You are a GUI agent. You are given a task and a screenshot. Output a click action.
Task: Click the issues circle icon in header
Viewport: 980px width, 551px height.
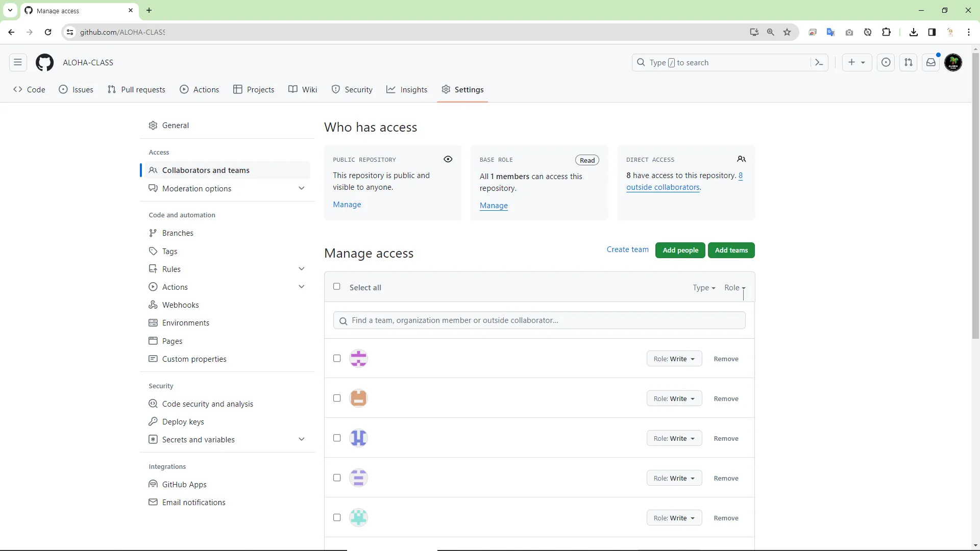pos(886,62)
